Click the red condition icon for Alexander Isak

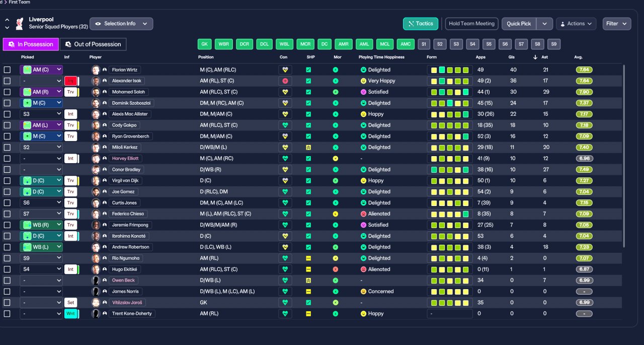[285, 81]
